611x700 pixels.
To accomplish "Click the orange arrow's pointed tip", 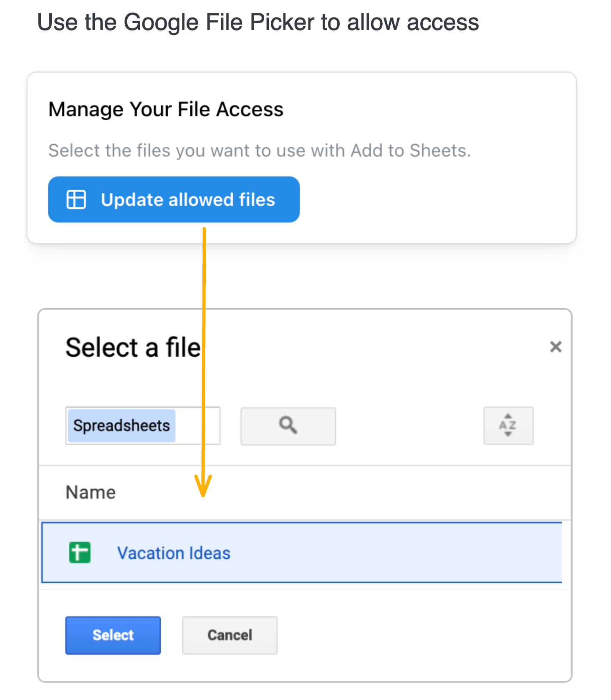I will (203, 496).
